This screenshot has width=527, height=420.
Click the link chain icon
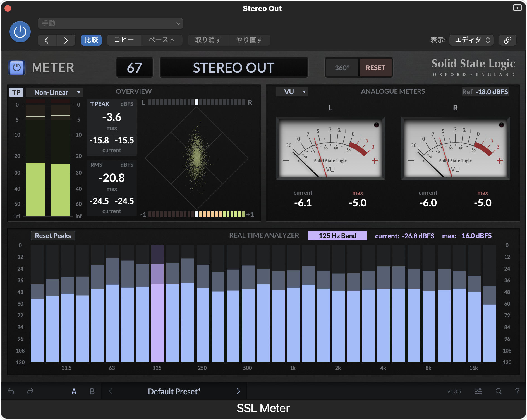click(507, 40)
